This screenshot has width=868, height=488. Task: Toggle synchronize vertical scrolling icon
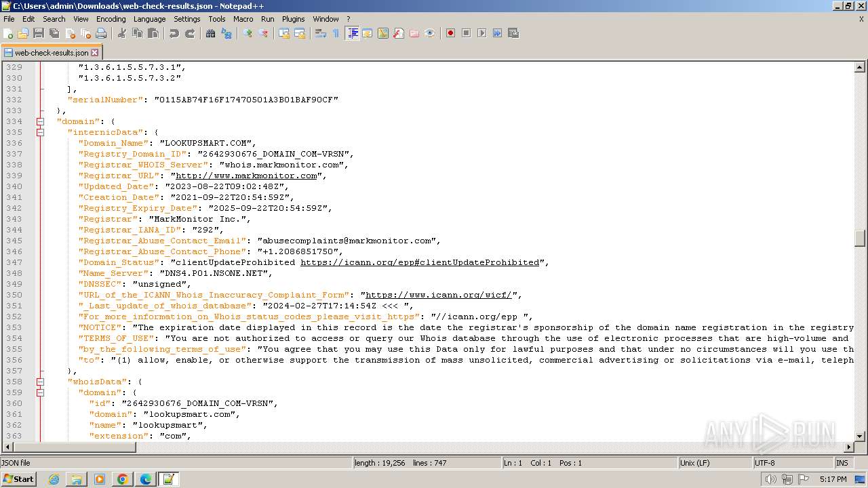coord(284,33)
